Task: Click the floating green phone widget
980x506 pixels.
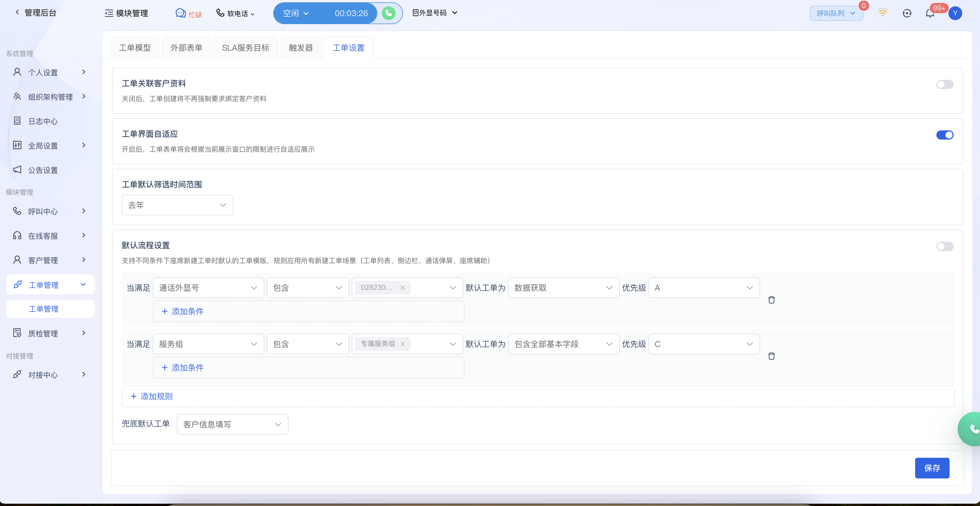Action: click(x=972, y=429)
